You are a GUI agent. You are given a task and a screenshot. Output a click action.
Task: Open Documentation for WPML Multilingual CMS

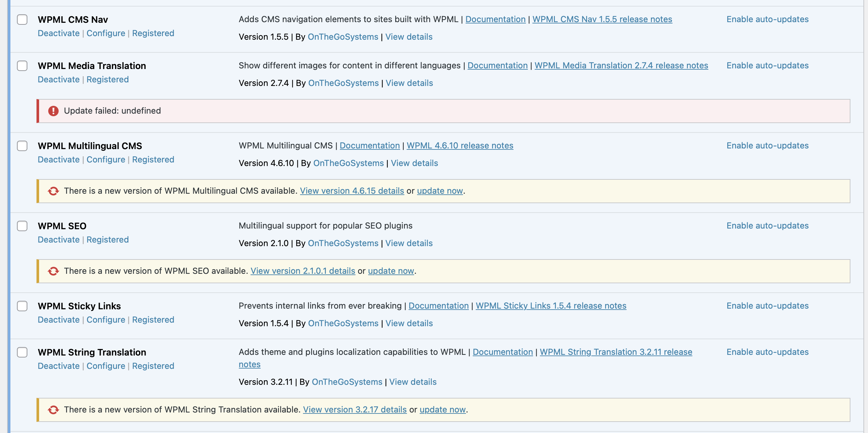pyautogui.click(x=369, y=146)
